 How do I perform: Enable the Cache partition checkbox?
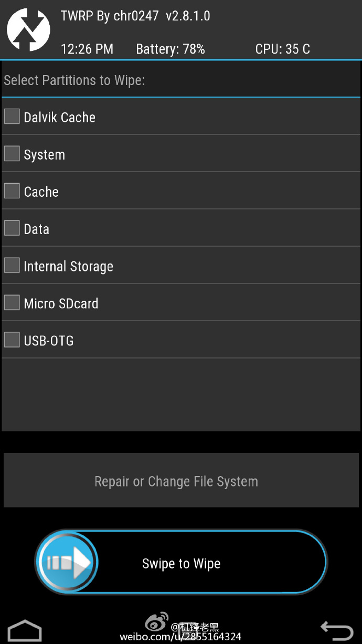point(12,191)
